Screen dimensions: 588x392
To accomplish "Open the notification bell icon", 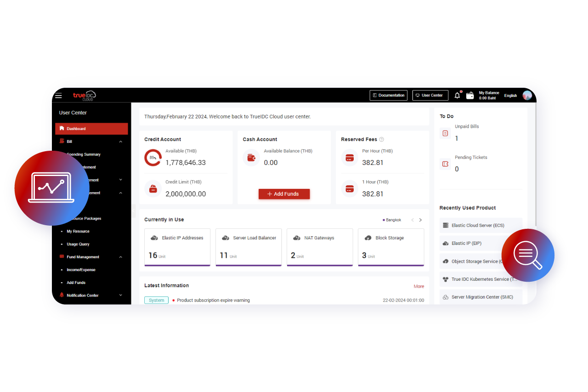I will (x=457, y=95).
